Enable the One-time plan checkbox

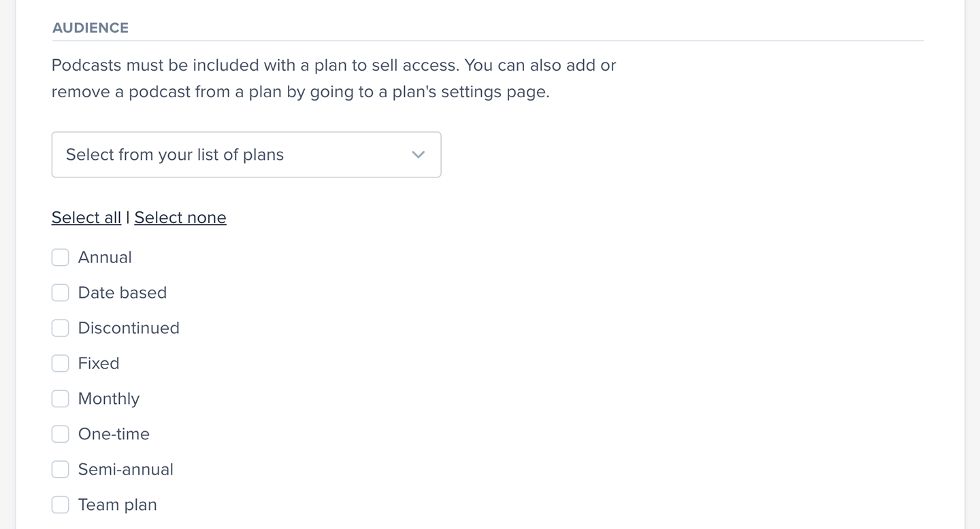tap(61, 434)
